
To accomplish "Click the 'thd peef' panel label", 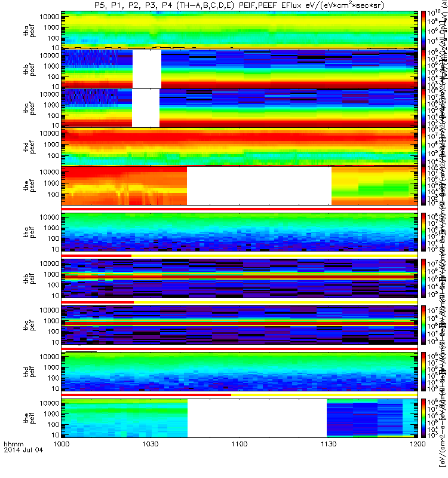I will coord(29,147).
